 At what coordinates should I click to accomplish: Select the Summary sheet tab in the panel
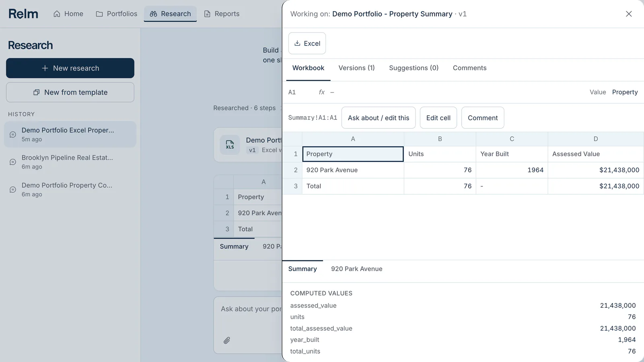coord(303,269)
